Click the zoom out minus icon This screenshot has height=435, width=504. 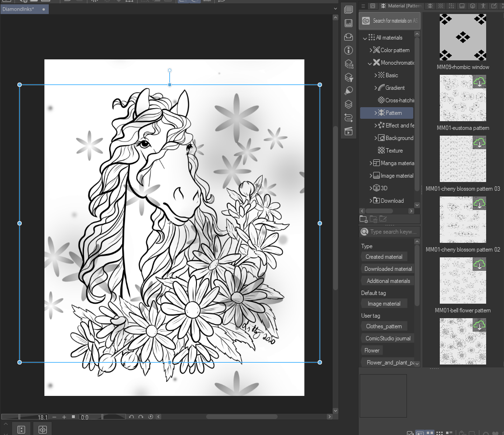point(55,417)
